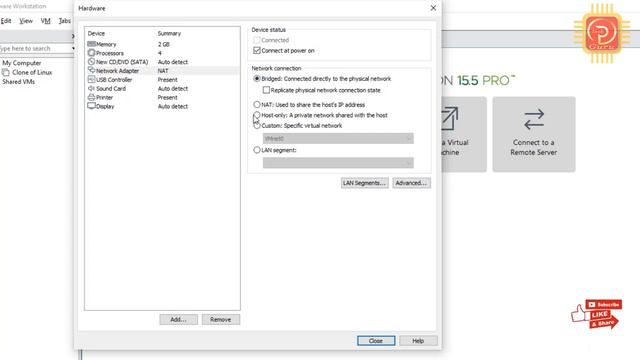Click Display summary 'Auto detect'
Viewport: 640px width, 360px height.
173,106
